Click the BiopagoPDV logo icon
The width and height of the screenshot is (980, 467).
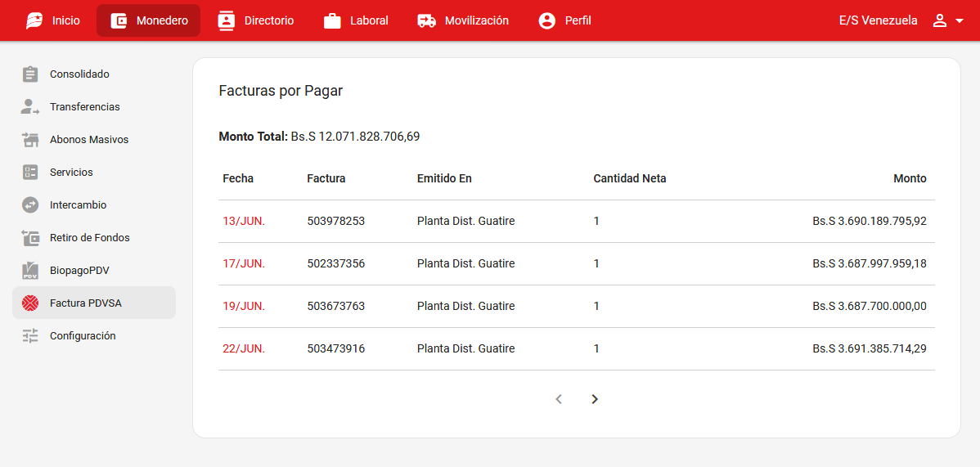30,270
